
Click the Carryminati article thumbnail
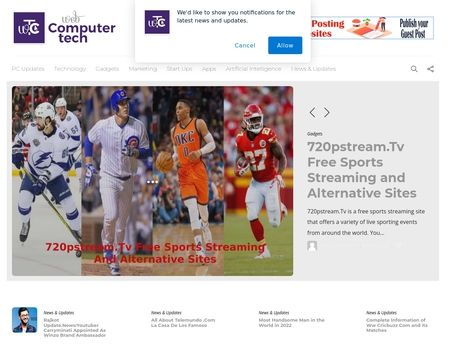point(25,320)
